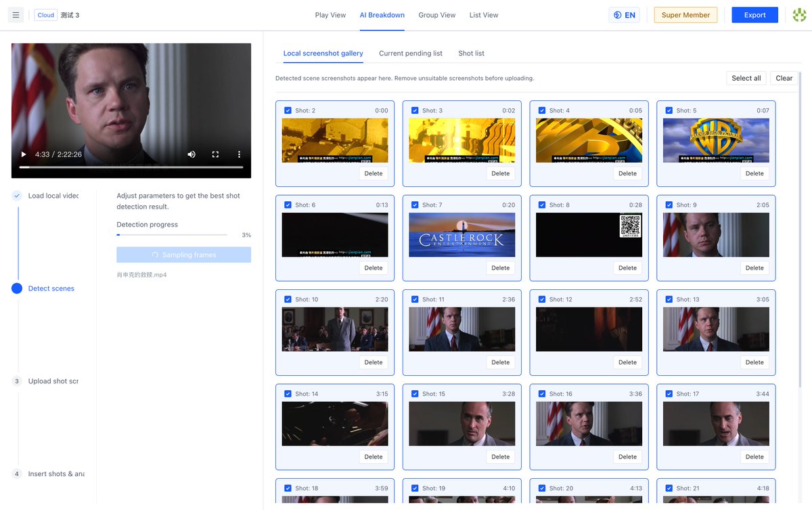Screen dimensions: 812x510
Task: Click the project title 测试 3
Action: pos(70,15)
